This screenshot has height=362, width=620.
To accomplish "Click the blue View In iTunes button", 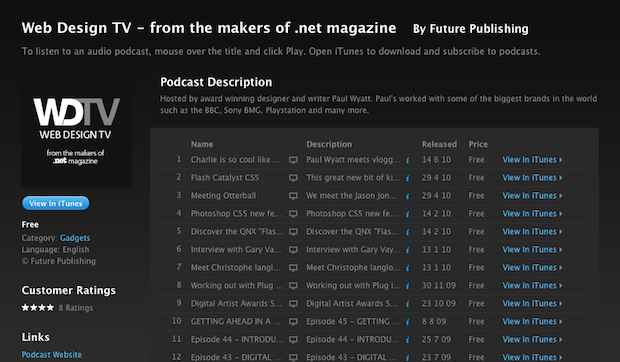I will pos(56,203).
